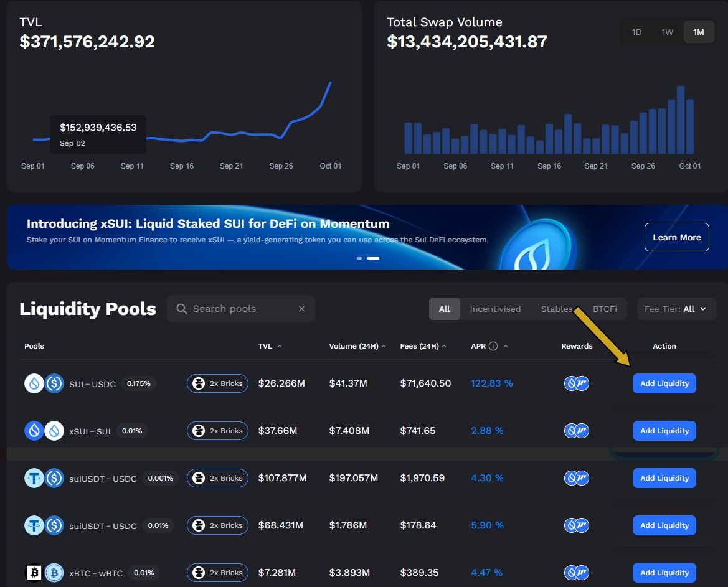Image resolution: width=728 pixels, height=587 pixels.
Task: Click the tallest bar in swap volume chart
Action: (x=681, y=120)
